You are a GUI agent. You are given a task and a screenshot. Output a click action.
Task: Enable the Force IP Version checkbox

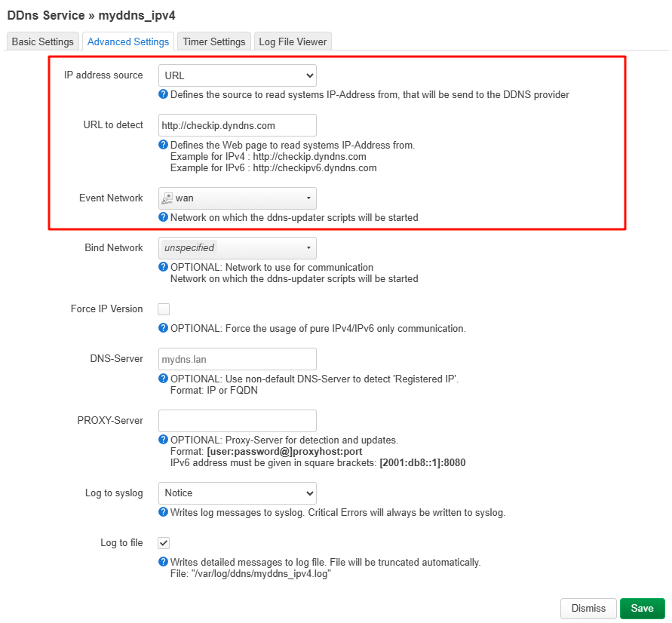[x=164, y=308]
